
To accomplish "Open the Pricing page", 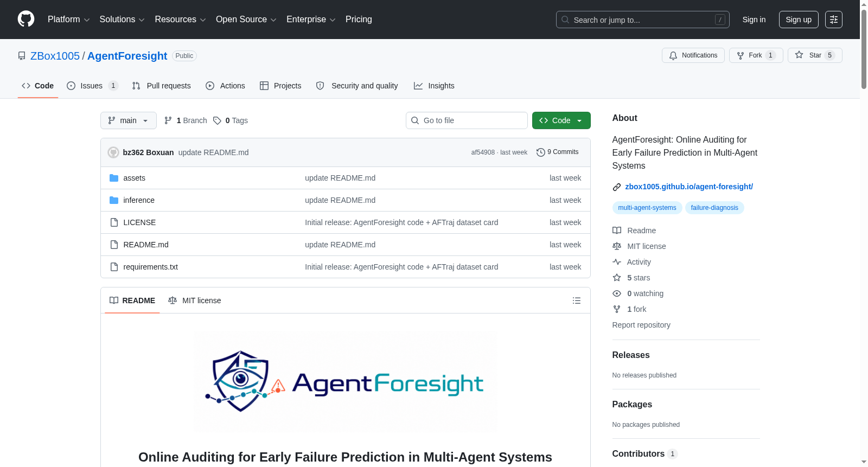I will click(359, 20).
